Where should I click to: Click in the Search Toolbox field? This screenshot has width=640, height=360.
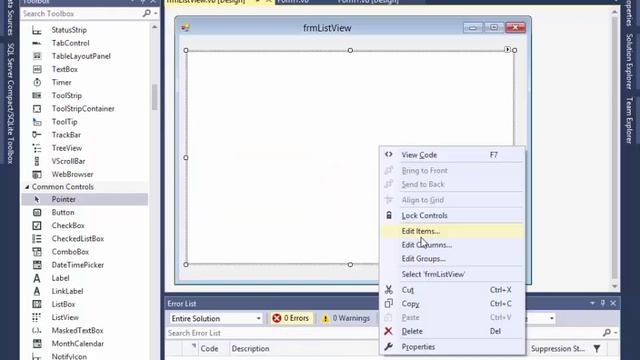[82, 13]
